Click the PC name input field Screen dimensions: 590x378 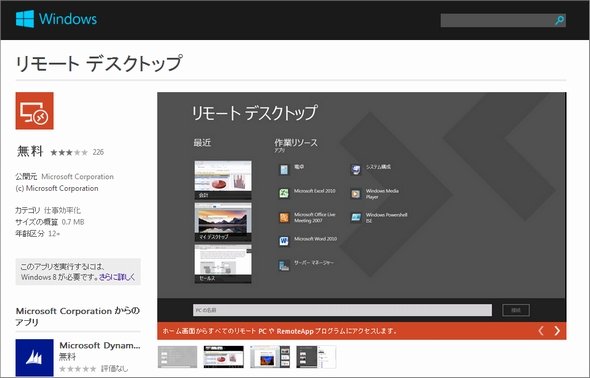pyautogui.click(x=342, y=310)
